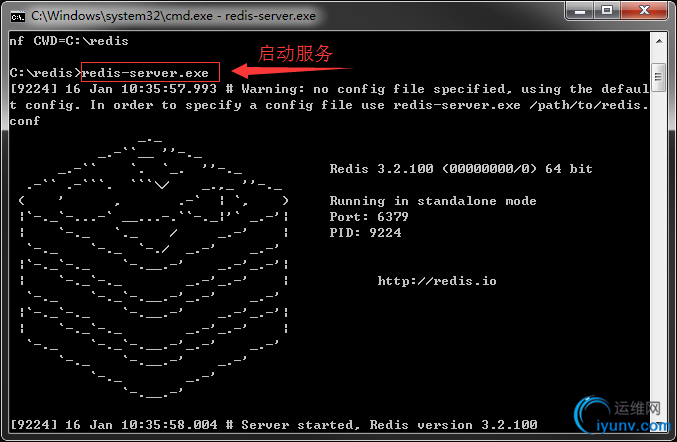This screenshot has height=442, width=677.
Task: Click the "Warning: no config file specified" line
Action: (329, 105)
